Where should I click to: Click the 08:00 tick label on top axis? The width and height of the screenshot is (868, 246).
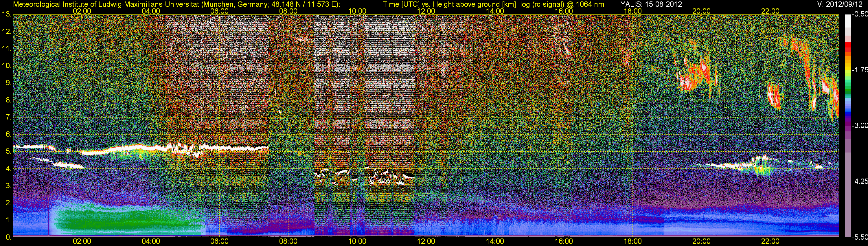pos(288,11)
